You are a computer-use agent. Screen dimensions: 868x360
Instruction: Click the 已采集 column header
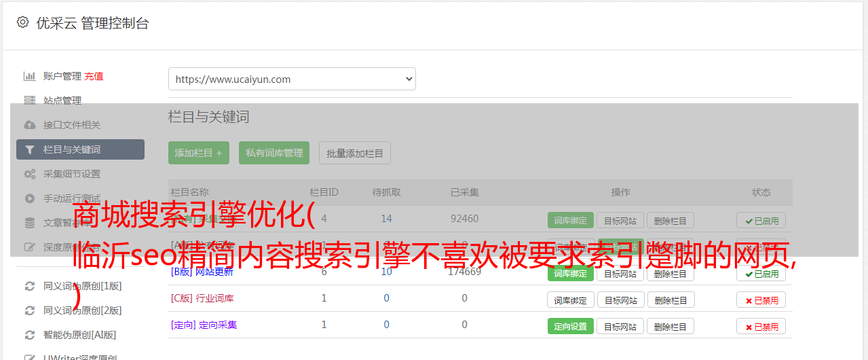pyautogui.click(x=464, y=192)
